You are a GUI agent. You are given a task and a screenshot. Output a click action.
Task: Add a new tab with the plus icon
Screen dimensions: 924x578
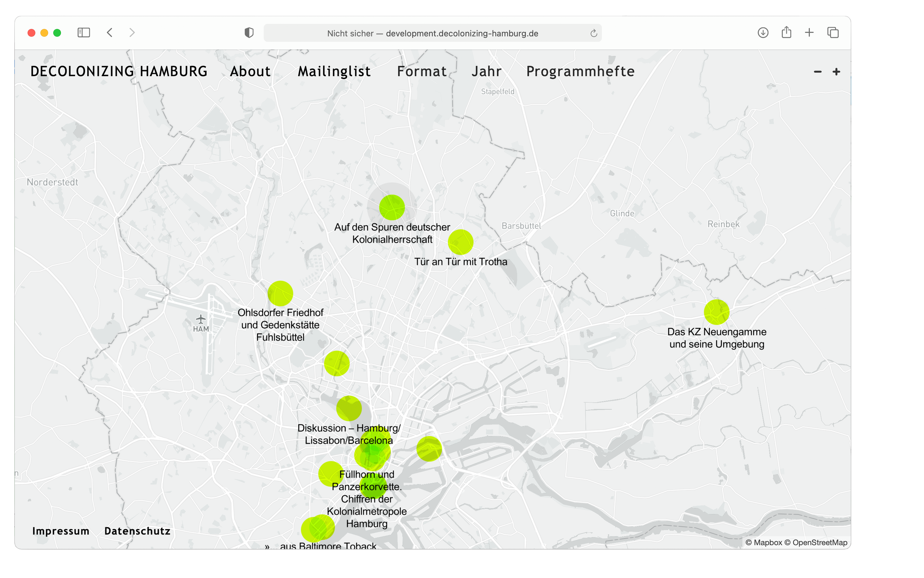[x=809, y=33]
